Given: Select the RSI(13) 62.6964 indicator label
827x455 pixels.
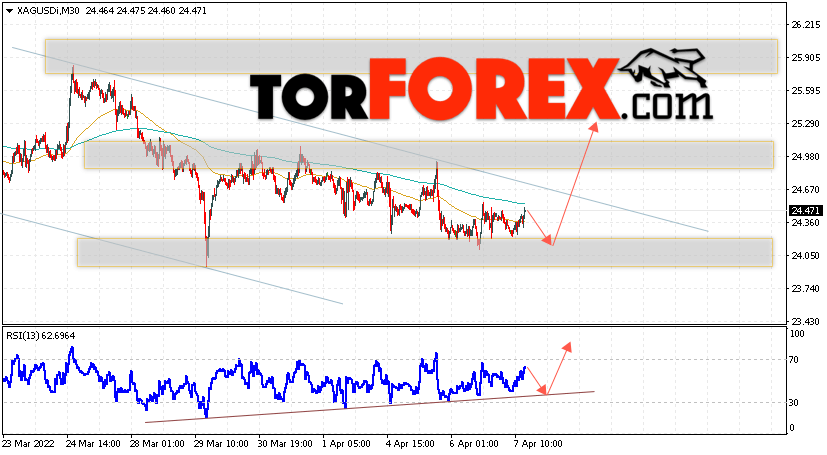Looking at the screenshot, I should coord(41,335).
